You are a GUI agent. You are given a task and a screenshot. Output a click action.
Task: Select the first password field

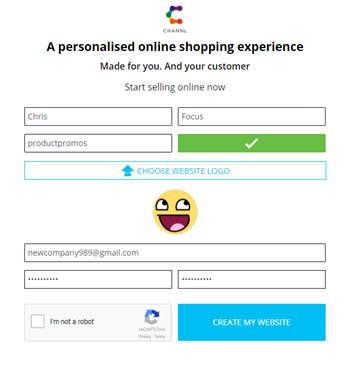click(98, 279)
